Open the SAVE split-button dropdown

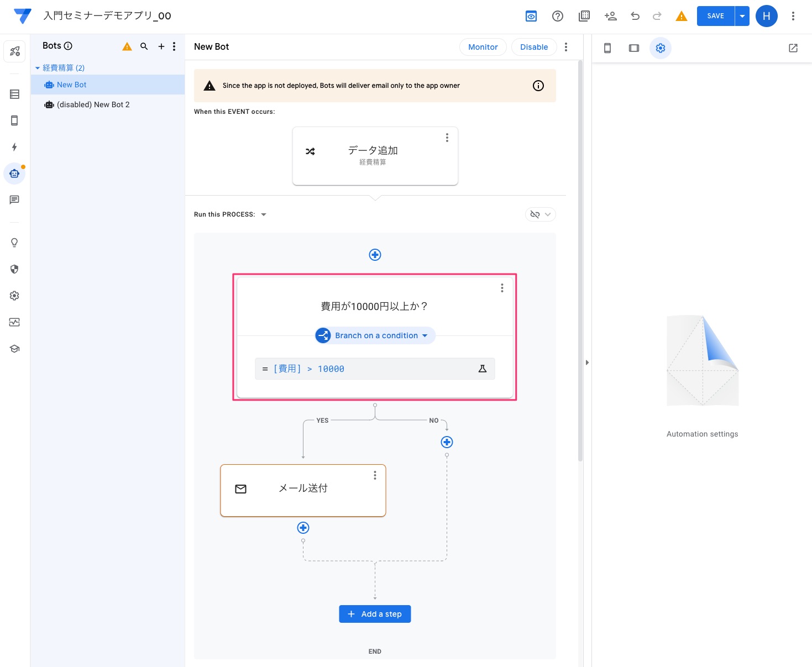coord(742,16)
